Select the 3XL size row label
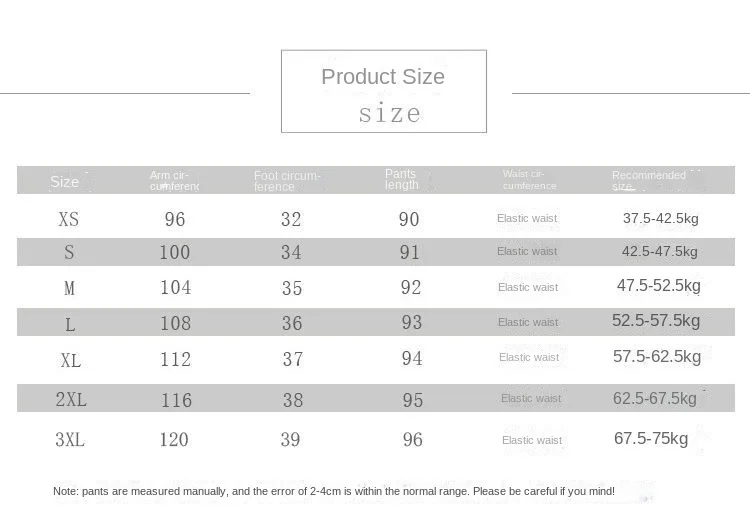750x529 pixels. point(70,439)
